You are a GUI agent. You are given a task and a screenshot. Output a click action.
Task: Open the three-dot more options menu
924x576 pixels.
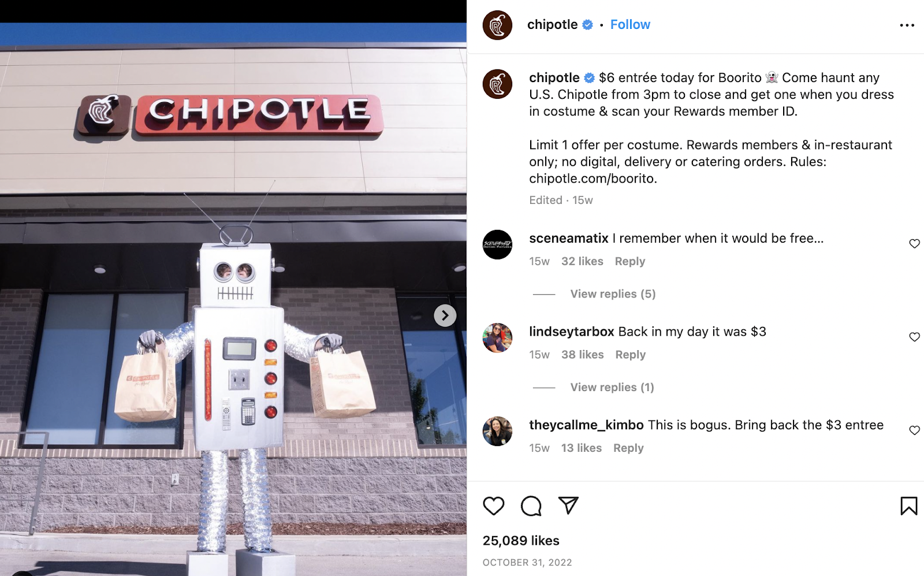pyautogui.click(x=907, y=25)
